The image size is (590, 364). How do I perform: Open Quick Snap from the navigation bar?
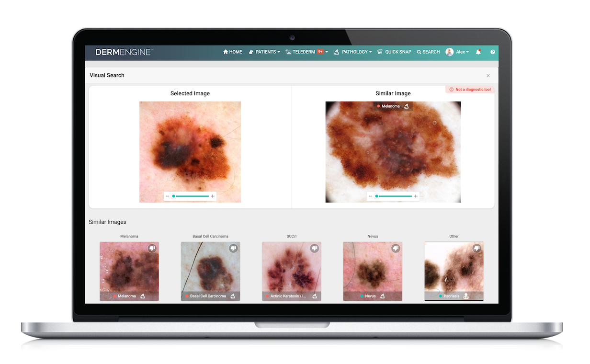click(x=394, y=52)
